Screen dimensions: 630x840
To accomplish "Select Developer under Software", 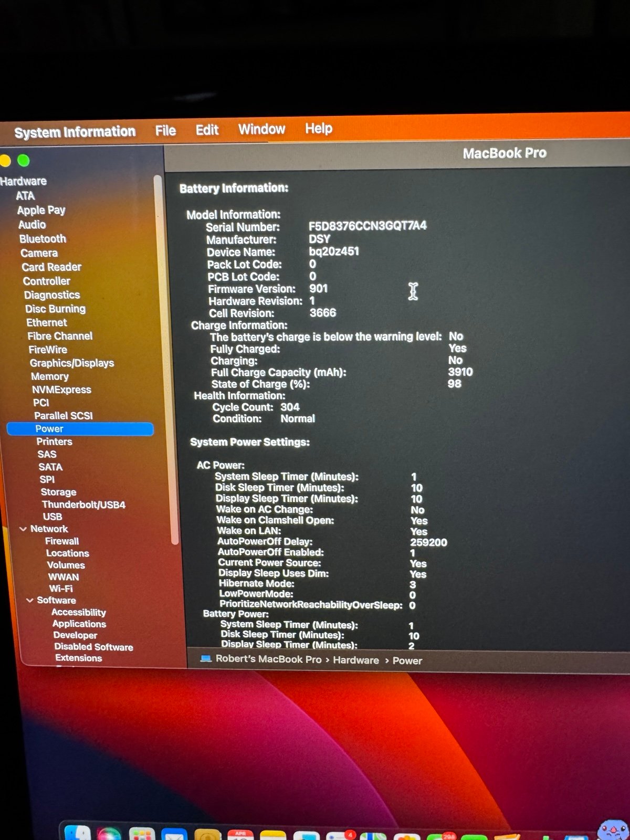I will point(75,635).
